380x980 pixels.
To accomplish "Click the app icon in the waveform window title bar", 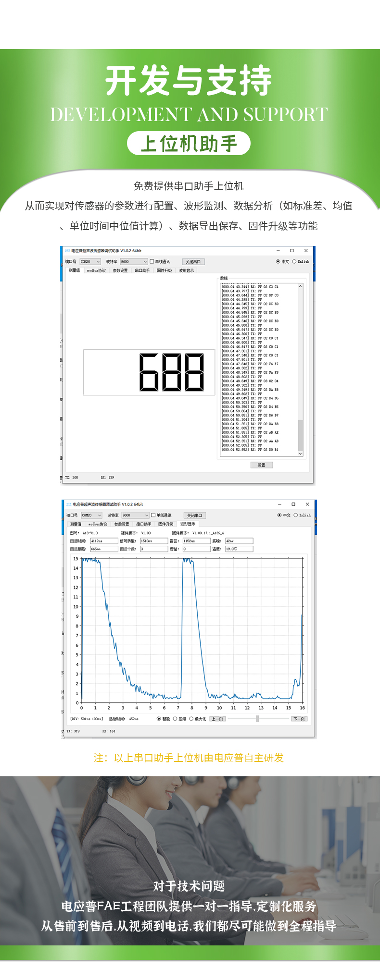I will (x=69, y=504).
